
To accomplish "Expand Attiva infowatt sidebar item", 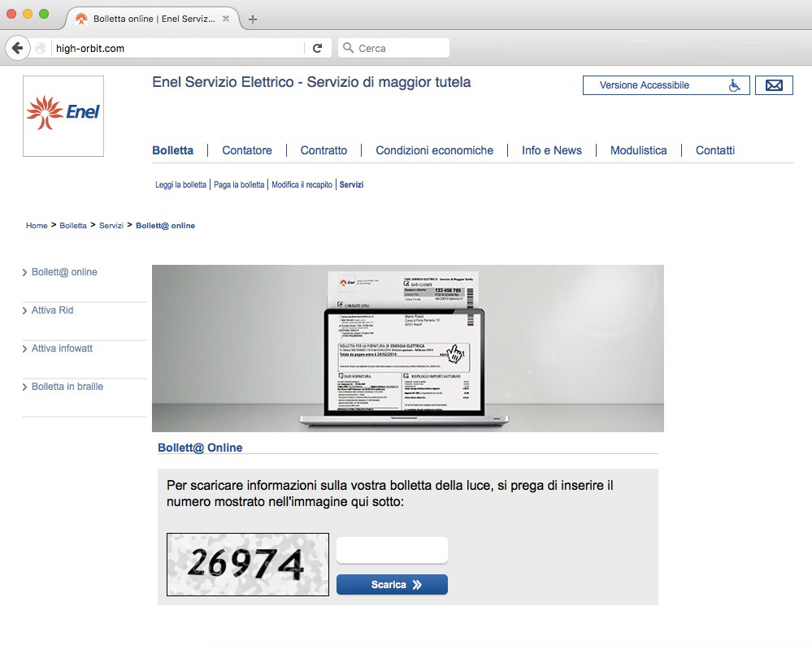I will [63, 348].
